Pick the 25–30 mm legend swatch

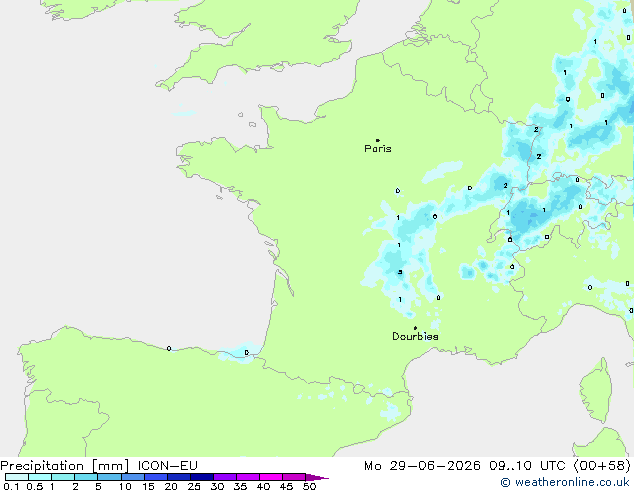[x=201, y=477]
